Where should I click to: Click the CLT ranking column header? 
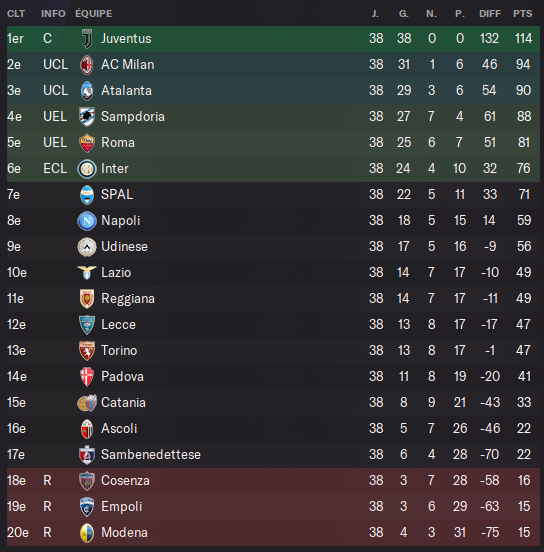pos(16,14)
